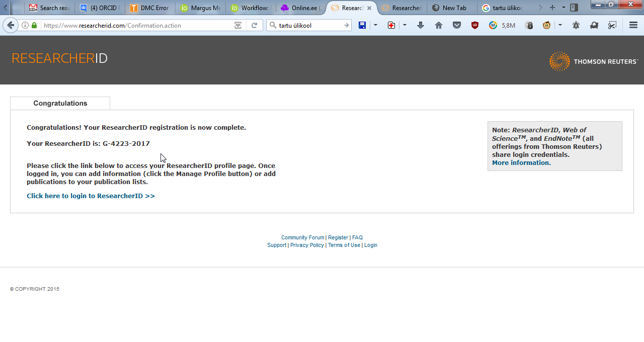The height and width of the screenshot is (342, 644).
Task: Click the Thomson Reuters logo
Action: 594,61
